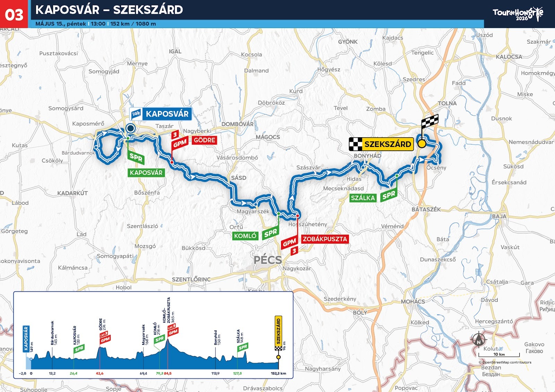The height and width of the screenshot is (392, 555).
Task: Select the 42,6 km marker in elevation profile
Action: (100, 373)
